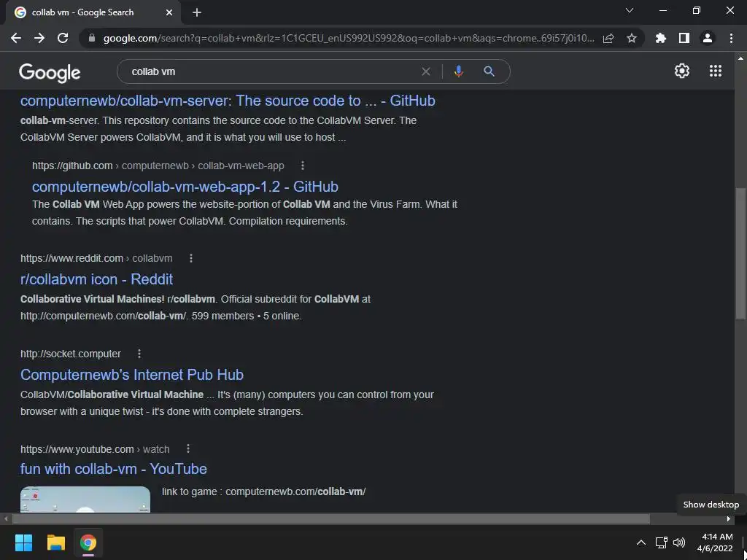Close the collab vm Google Search tab

point(169,12)
